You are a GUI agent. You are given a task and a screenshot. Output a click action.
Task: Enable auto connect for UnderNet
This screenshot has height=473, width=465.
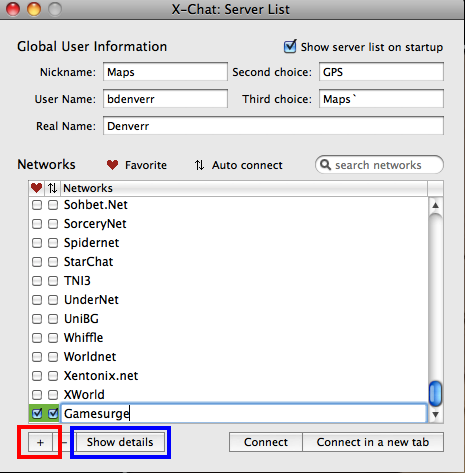(53, 300)
